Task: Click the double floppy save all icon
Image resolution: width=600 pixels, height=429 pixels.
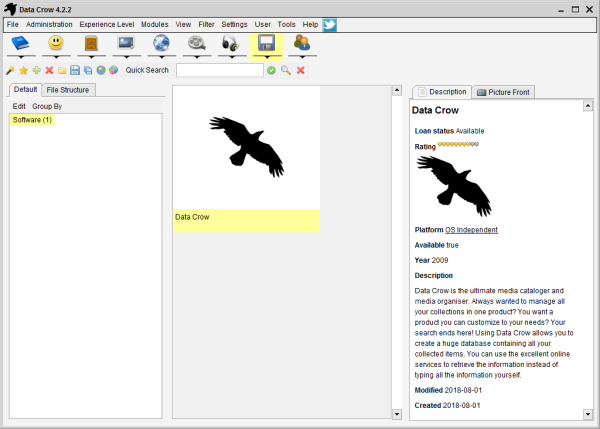Action: coord(88,70)
